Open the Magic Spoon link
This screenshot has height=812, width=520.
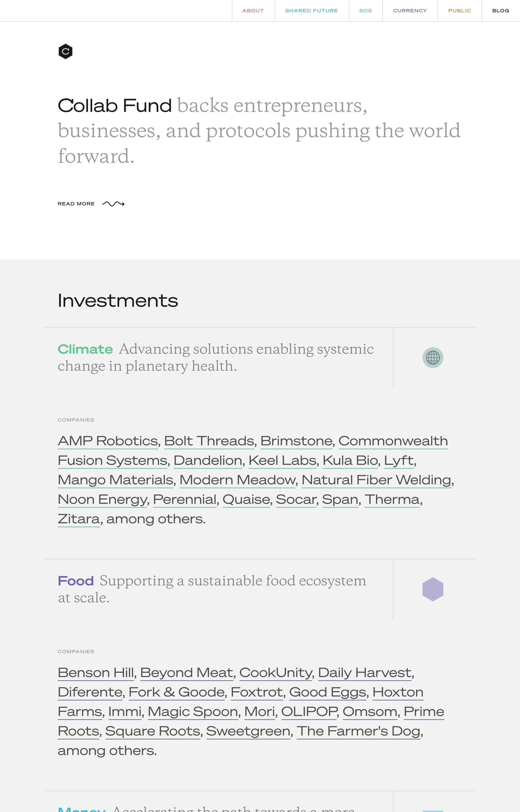point(193,712)
